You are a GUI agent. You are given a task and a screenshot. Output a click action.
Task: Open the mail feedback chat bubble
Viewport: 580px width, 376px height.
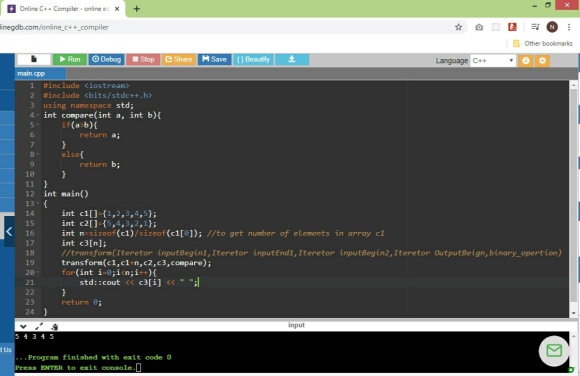554,350
